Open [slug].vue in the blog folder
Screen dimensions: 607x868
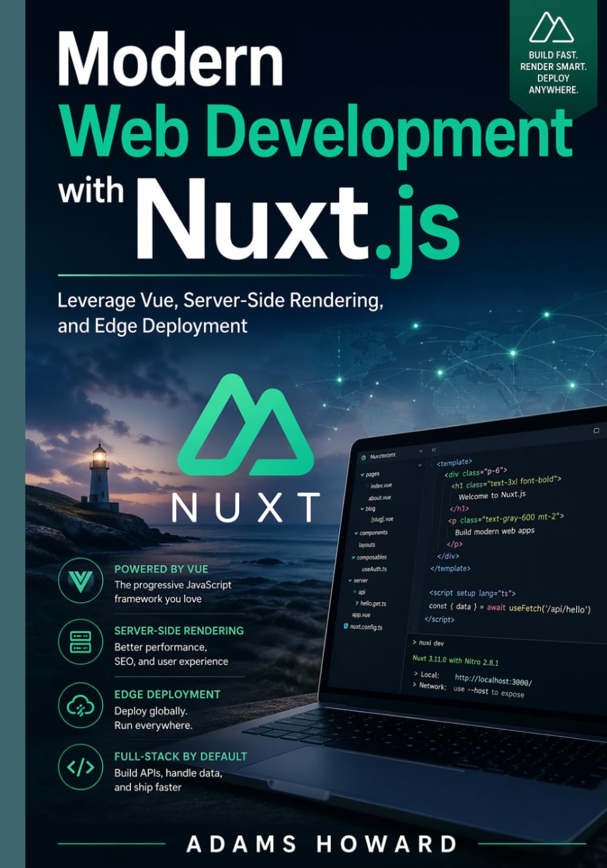(382, 520)
